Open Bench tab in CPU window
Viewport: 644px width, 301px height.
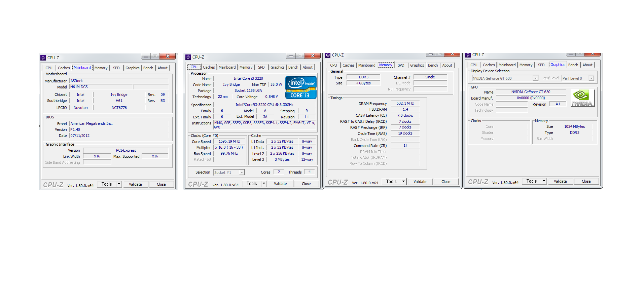point(293,67)
